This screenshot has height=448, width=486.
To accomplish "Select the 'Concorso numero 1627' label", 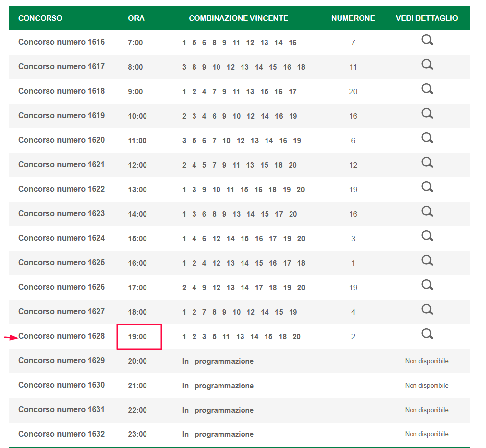I will coord(61,311).
